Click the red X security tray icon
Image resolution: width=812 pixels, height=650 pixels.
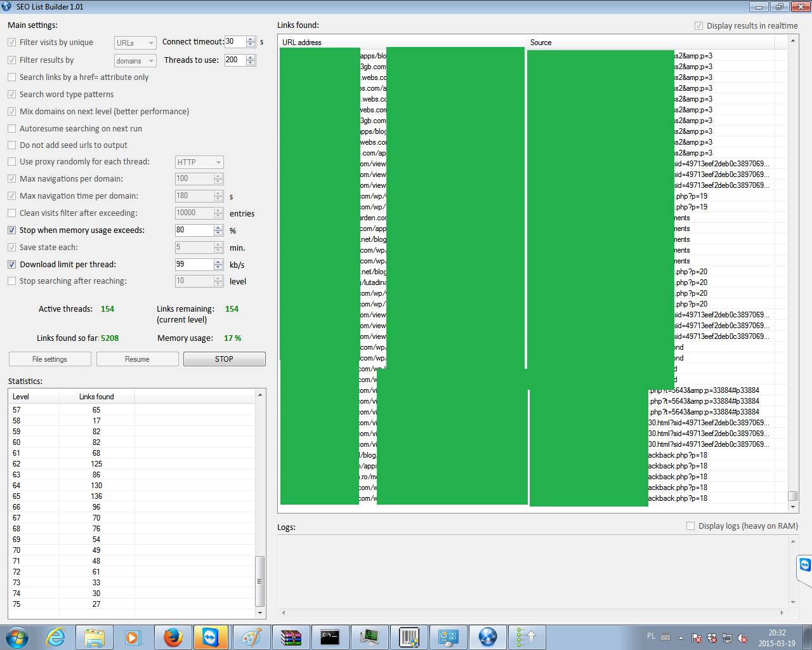point(711,638)
